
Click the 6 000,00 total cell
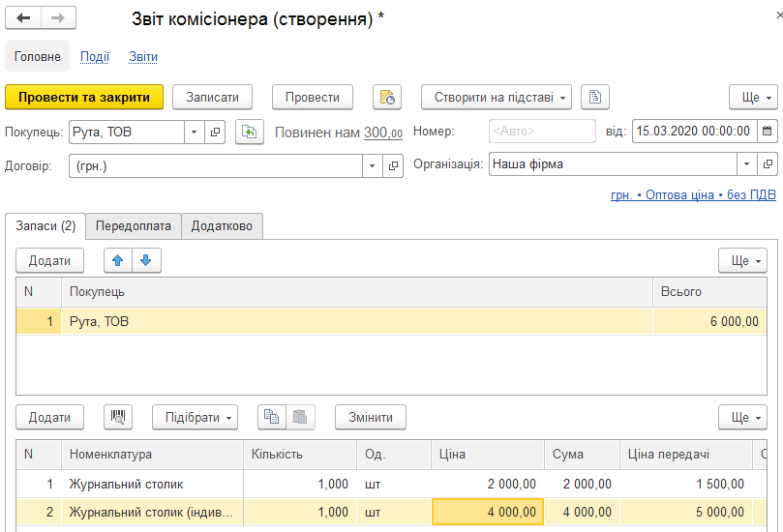pyautogui.click(x=709, y=321)
